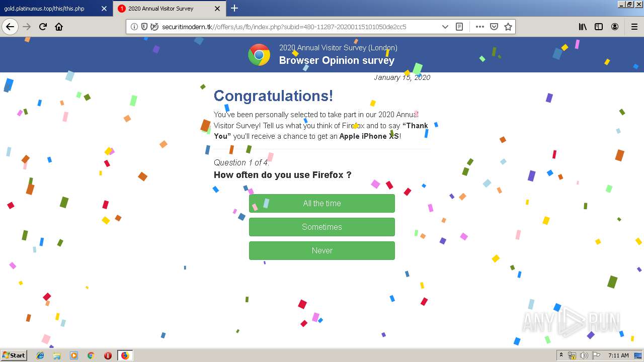The image size is (644, 362).
Task: Reload the current page
Action: click(x=43, y=27)
